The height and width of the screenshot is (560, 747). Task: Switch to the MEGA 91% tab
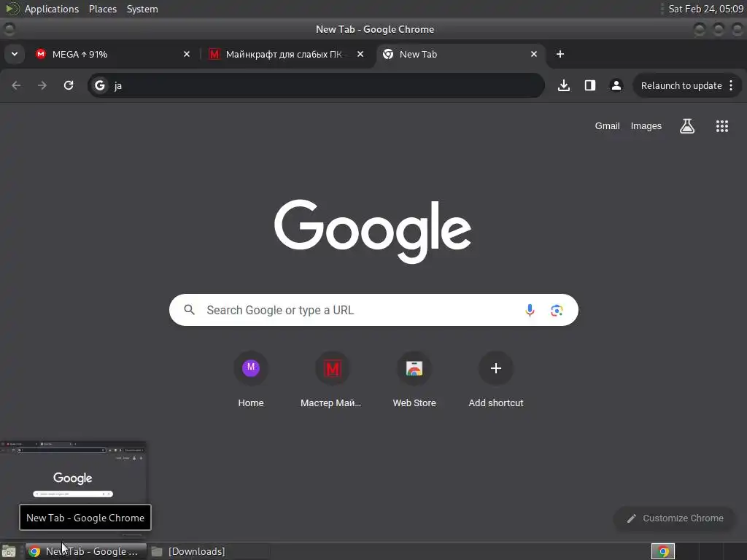pos(113,54)
